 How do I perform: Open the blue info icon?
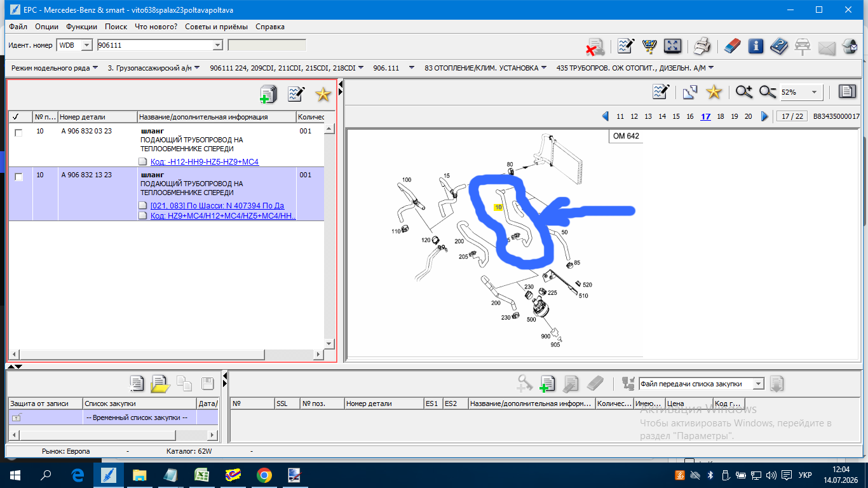click(756, 46)
